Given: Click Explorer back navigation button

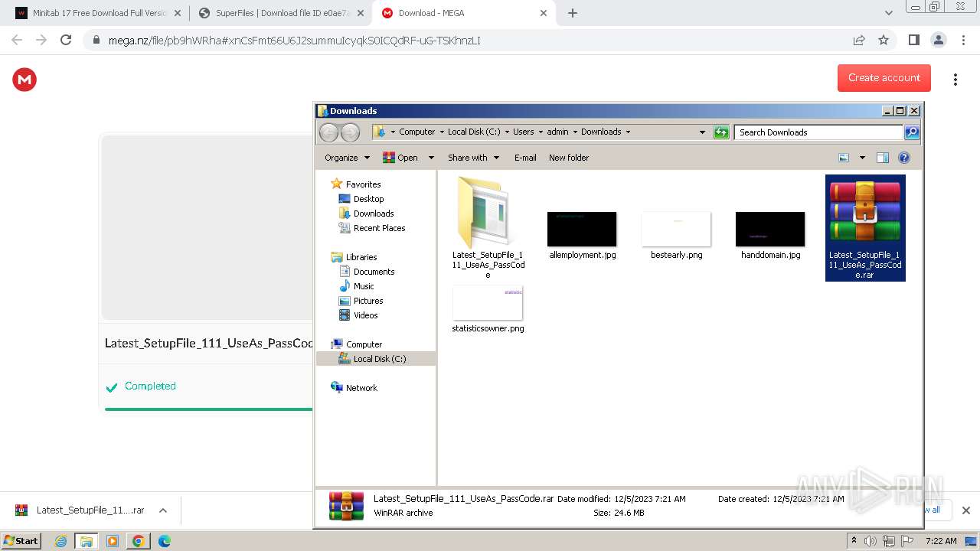Looking at the screenshot, I should pyautogui.click(x=328, y=132).
